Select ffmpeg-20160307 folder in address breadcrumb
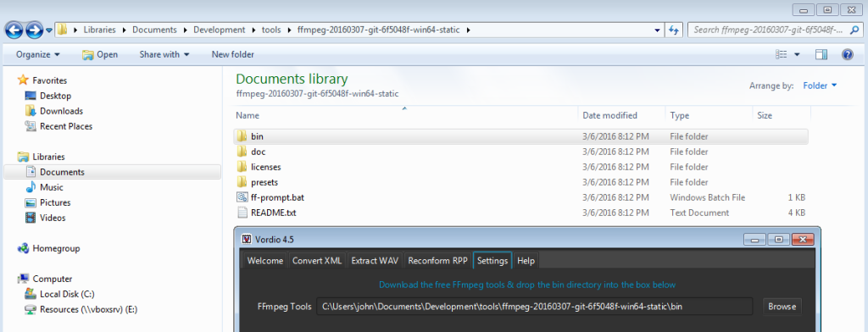The height and width of the screenshot is (332, 868). (x=379, y=30)
